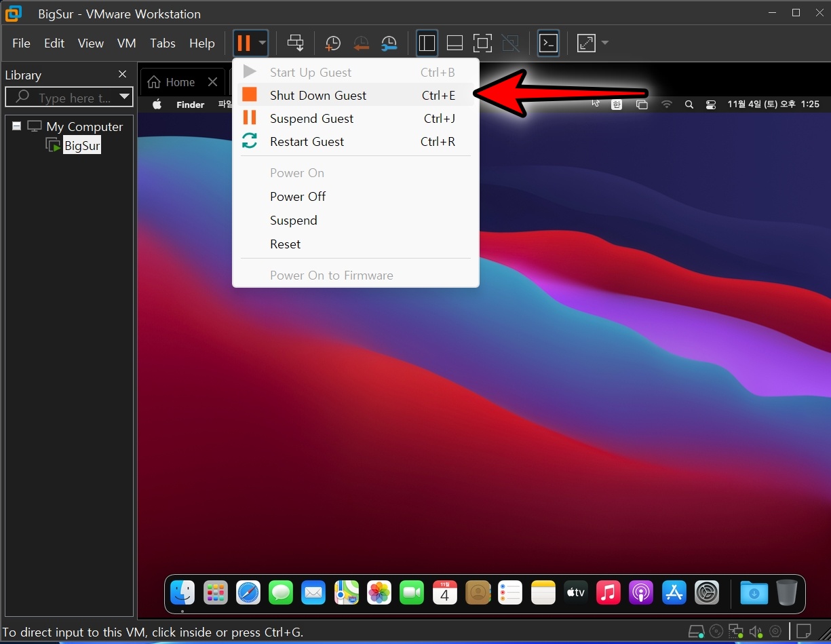Open Finder from the Dock
The height and width of the screenshot is (644, 831).
(182, 593)
